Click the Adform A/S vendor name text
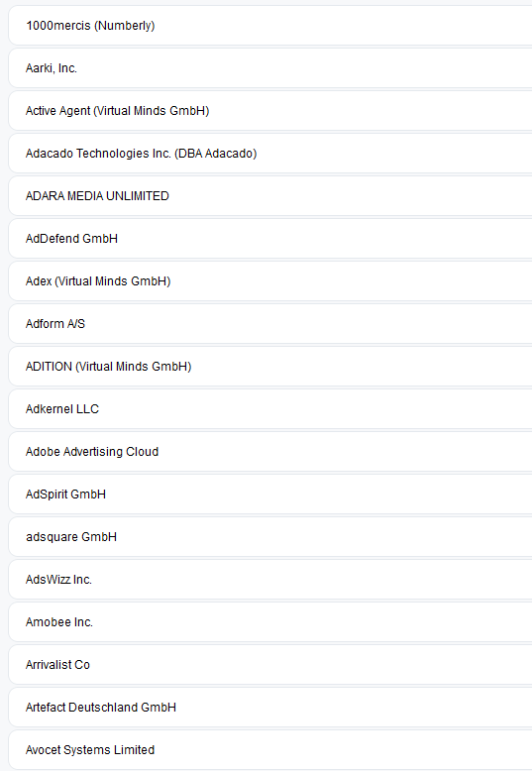Image resolution: width=532 pixels, height=771 pixels. point(55,324)
